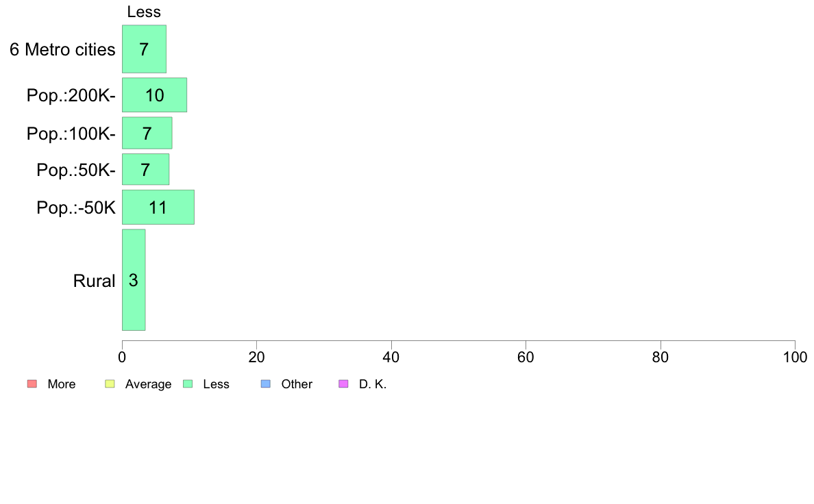Select the Pop.:100K- bar
This screenshot has height=504, width=814.
pos(147,133)
